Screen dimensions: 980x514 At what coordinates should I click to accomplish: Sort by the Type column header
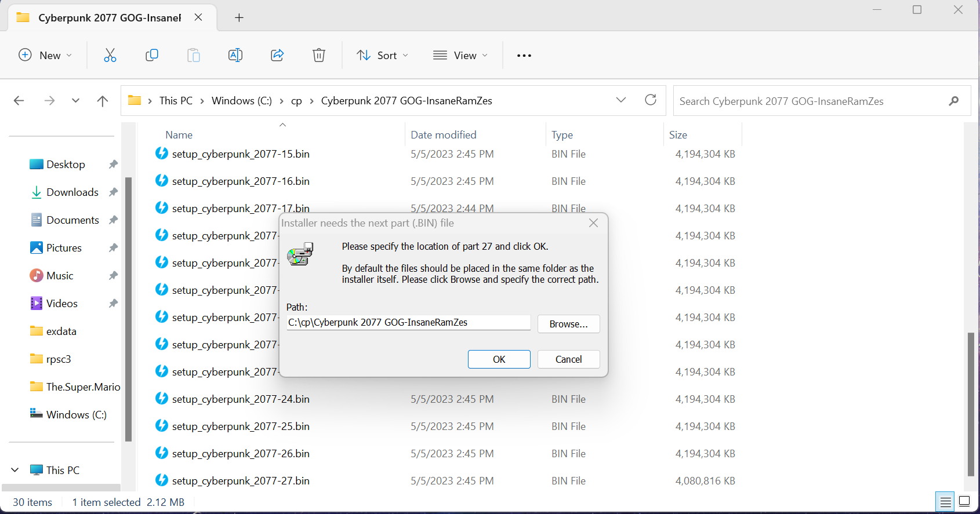562,134
